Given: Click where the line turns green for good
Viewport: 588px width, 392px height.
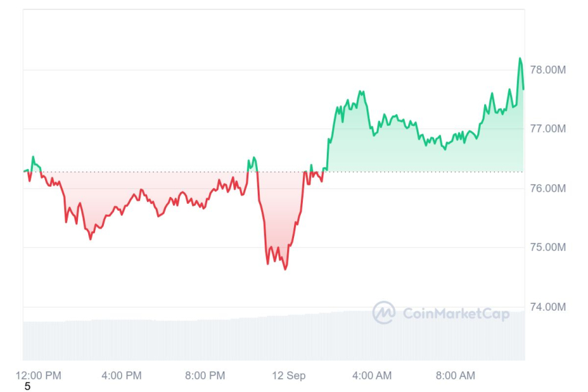Looking at the screenshot, I should [323, 171].
